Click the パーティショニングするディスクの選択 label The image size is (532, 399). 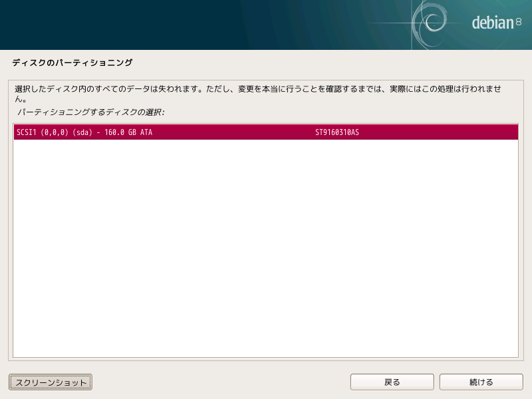click(90, 112)
